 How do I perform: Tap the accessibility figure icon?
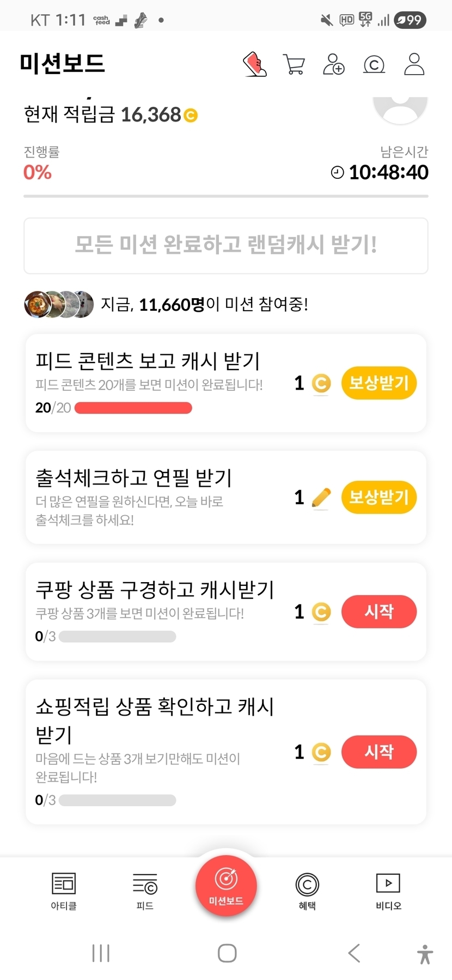[425, 954]
